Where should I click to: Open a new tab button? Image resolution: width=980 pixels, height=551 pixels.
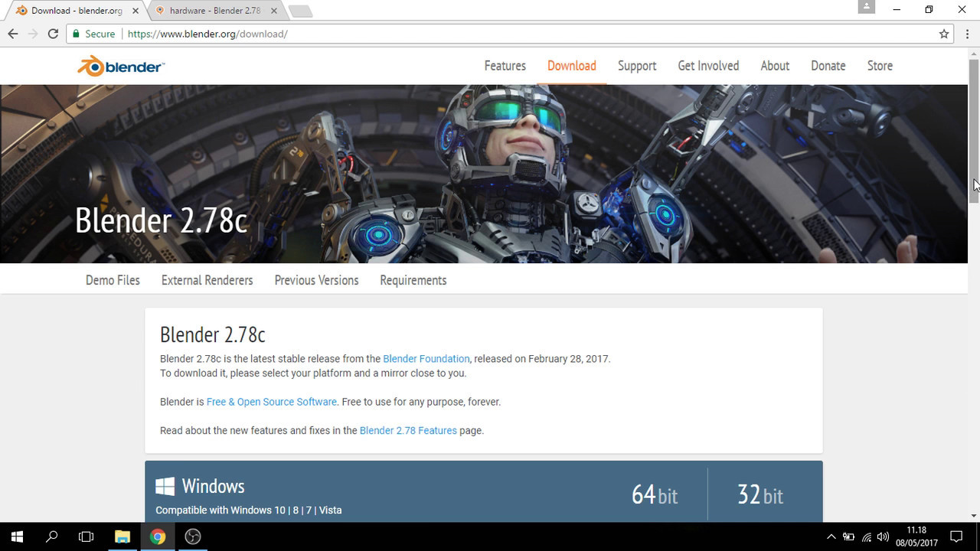pos(301,11)
